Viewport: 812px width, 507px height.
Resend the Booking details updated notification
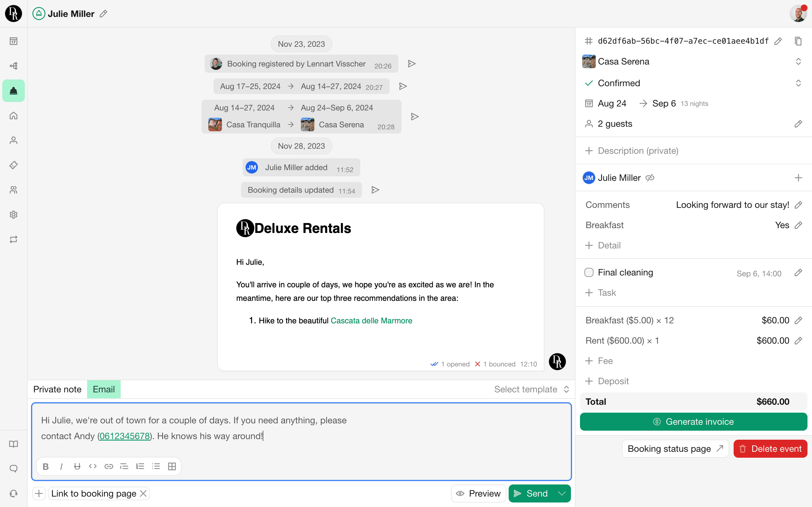click(375, 190)
